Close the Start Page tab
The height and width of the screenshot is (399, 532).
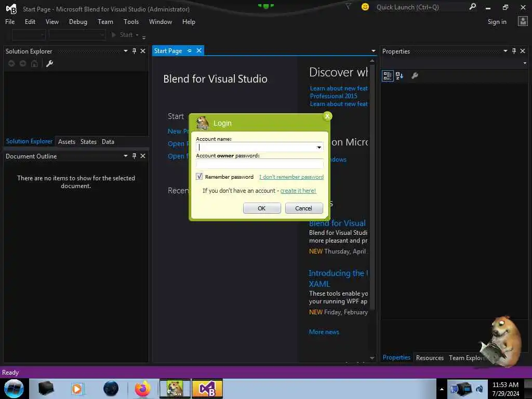tap(199, 50)
